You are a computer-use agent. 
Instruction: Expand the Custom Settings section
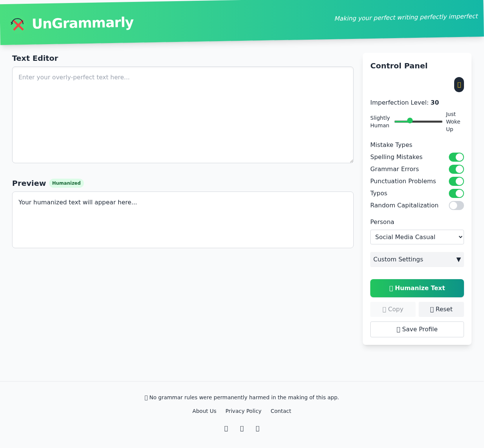pos(417,260)
